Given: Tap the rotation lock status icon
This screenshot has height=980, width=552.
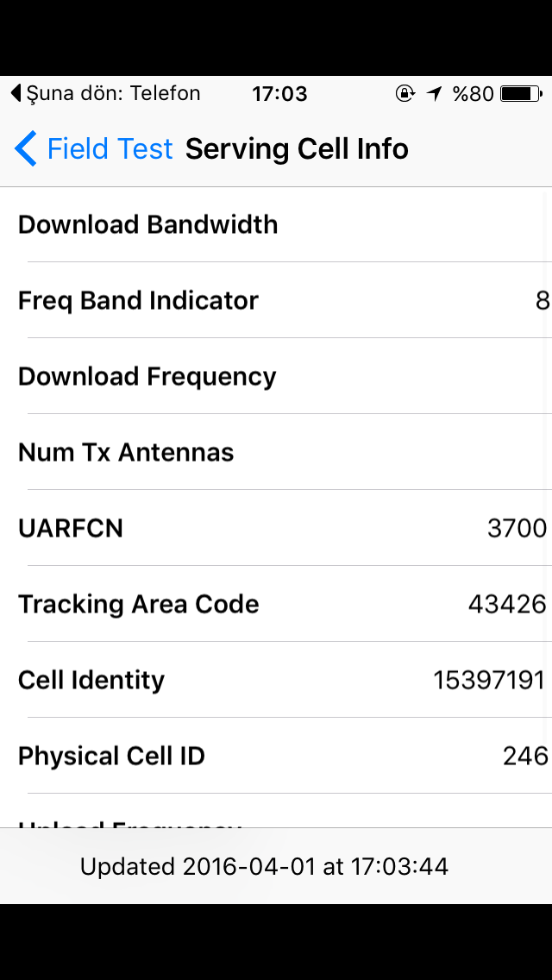Looking at the screenshot, I should click(x=405, y=94).
